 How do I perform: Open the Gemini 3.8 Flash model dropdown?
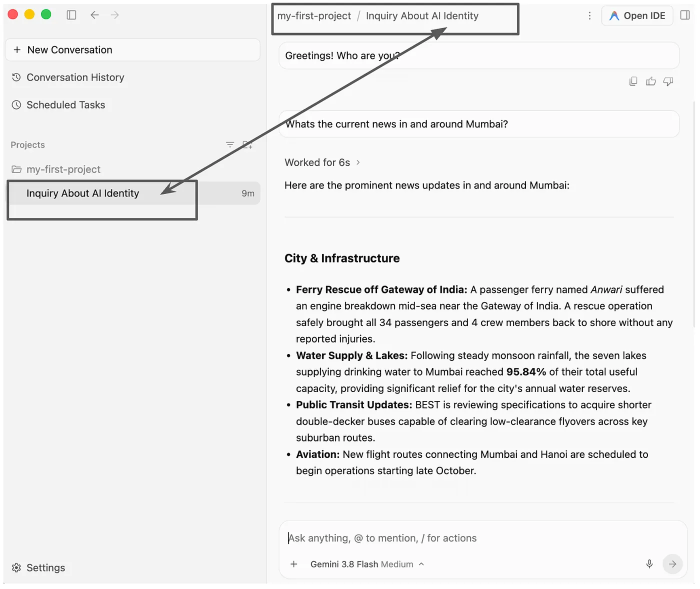point(367,564)
